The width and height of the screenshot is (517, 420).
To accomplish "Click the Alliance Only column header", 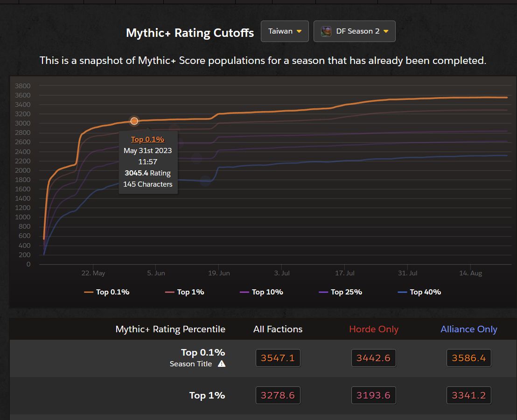I will 468,329.
